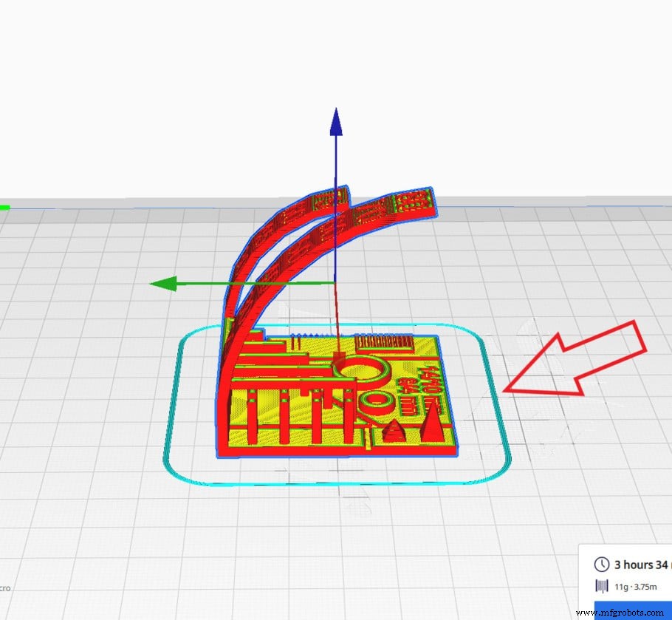Click the red downward translate handle
The image size is (672, 620).
[x=339, y=325]
